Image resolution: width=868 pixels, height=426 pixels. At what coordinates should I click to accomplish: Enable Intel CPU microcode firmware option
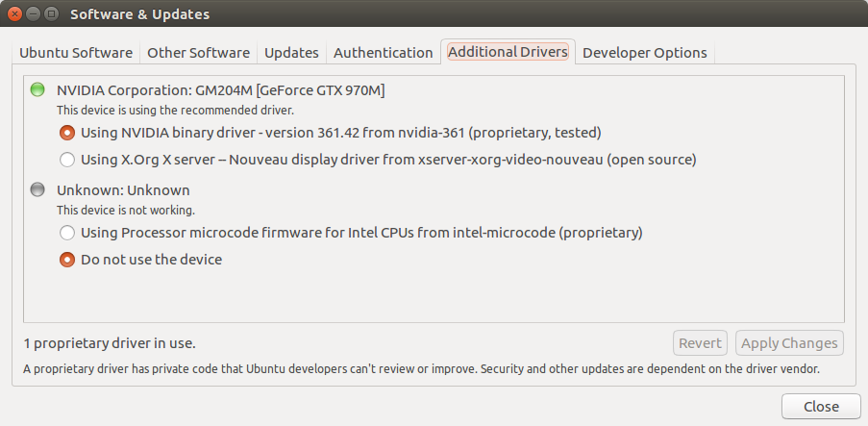(x=67, y=233)
